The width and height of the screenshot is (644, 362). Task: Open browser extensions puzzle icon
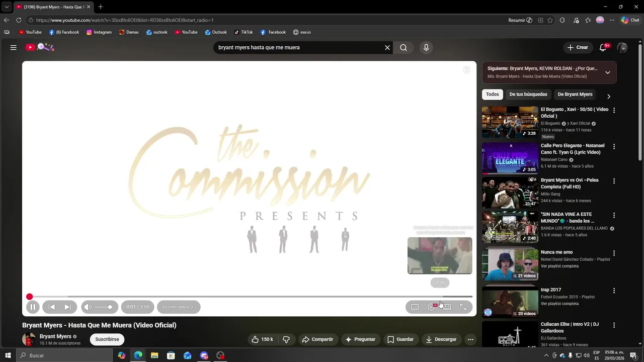[562, 20]
